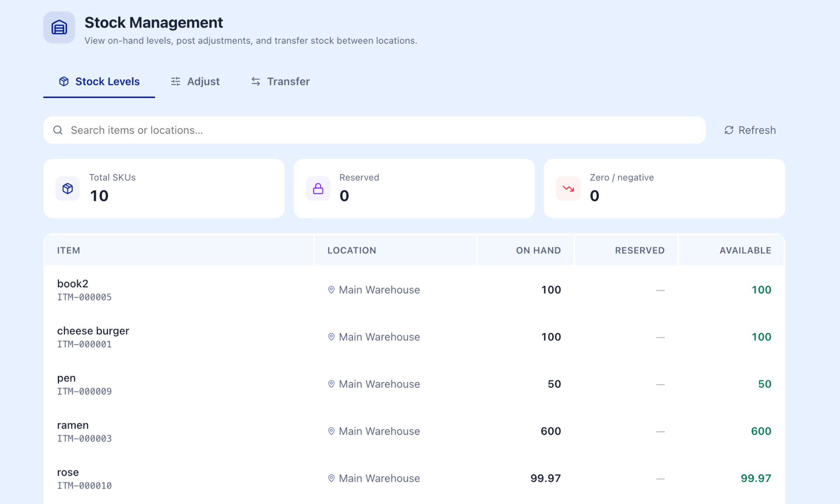This screenshot has width=840, height=504.
Task: Click the warehouse icon beside Stock Management
Action: [x=59, y=27]
